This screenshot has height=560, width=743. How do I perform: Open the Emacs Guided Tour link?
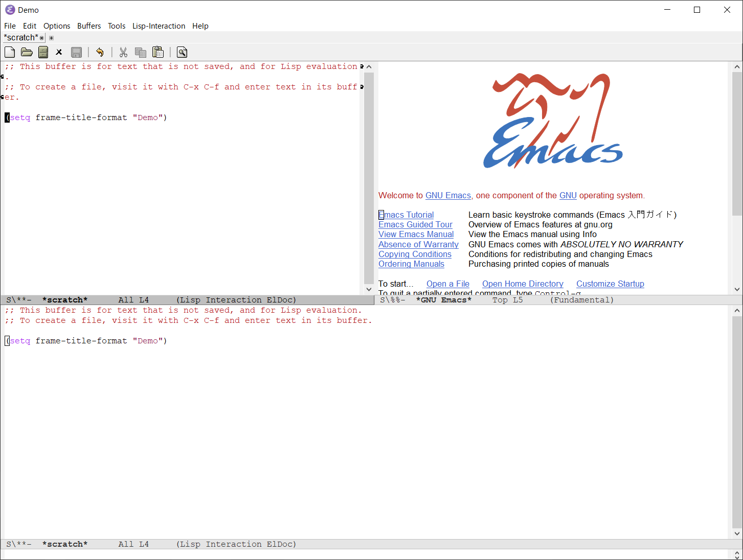[x=415, y=225]
